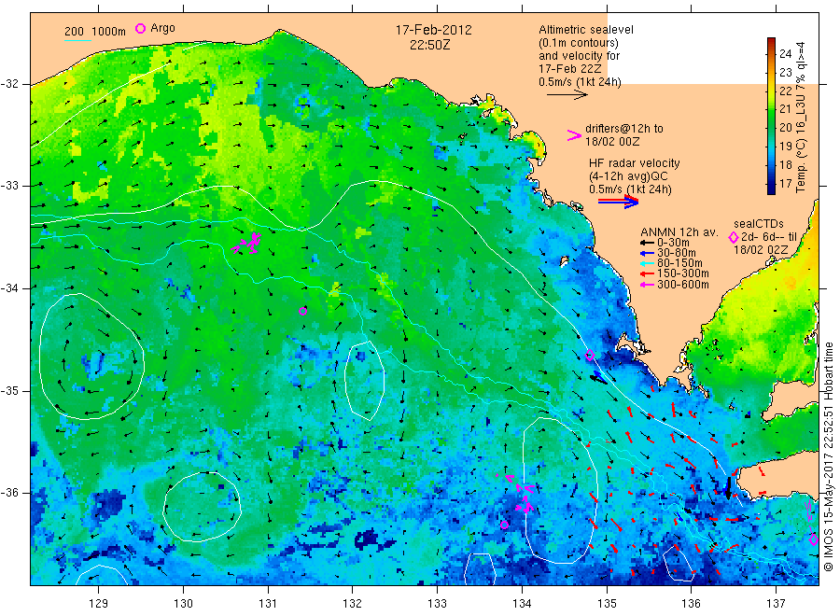Click the sealCTD diamond near 134.8E, 34.65S

pyautogui.click(x=590, y=356)
